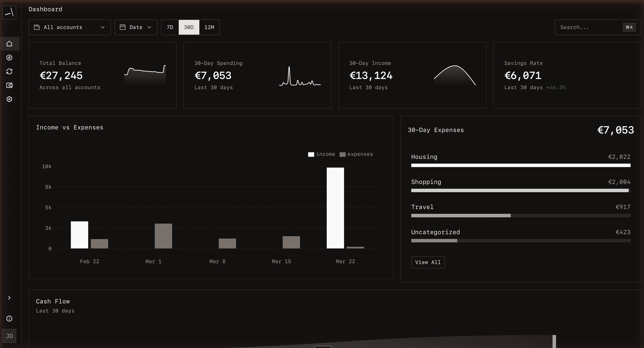Open the JD user avatar
Viewport: 644px width, 348px height.
click(9, 336)
